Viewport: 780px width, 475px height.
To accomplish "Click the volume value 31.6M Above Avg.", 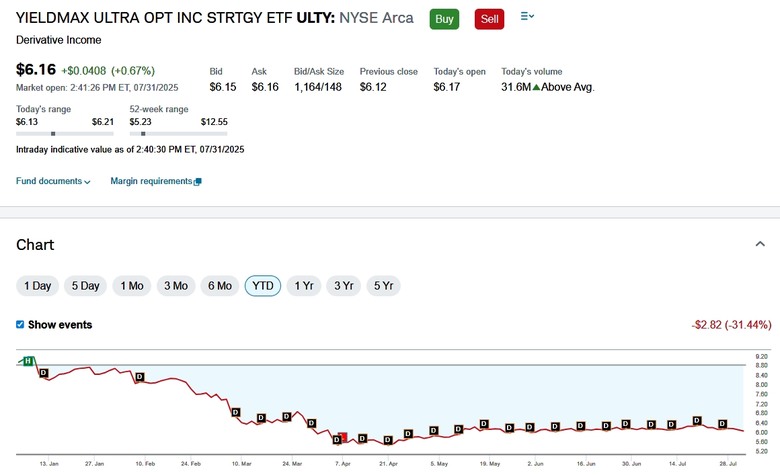I will (548, 87).
